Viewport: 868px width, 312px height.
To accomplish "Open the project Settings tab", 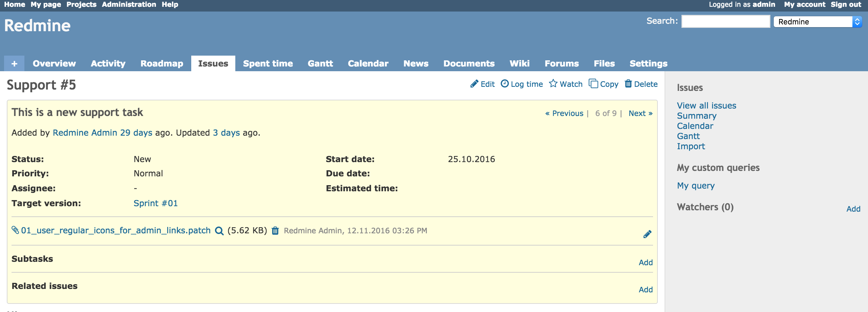I will tap(649, 63).
